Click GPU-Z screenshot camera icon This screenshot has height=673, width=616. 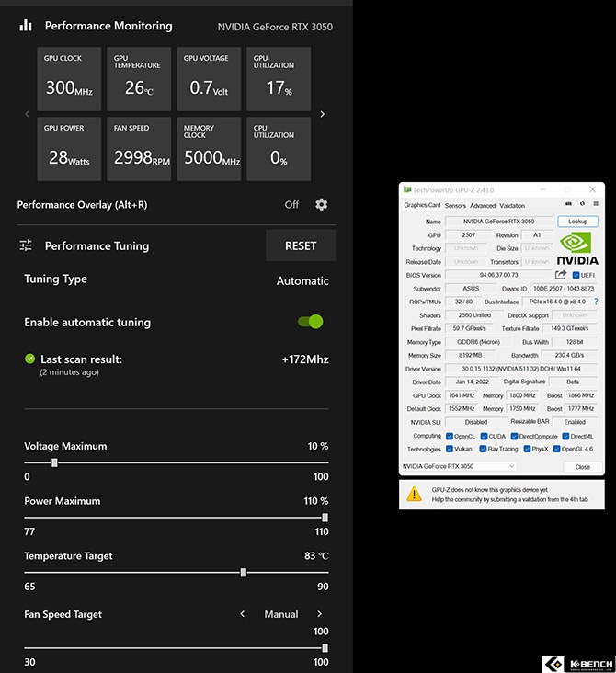click(x=568, y=203)
